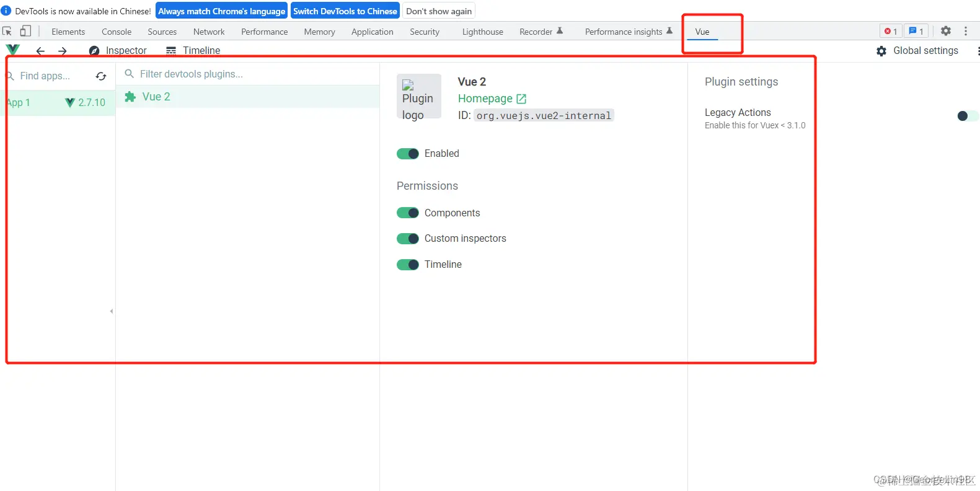Click the red error count badge
980x491 pixels.
tap(891, 31)
